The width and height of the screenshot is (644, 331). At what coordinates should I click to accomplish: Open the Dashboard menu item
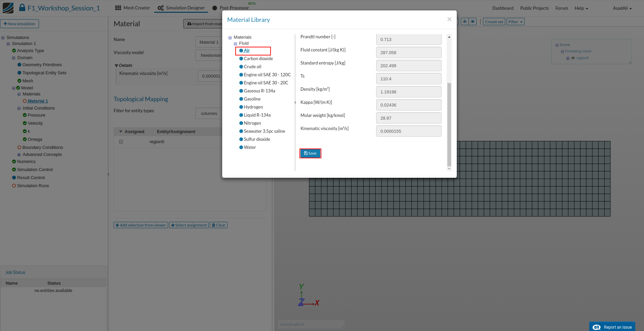coord(503,8)
